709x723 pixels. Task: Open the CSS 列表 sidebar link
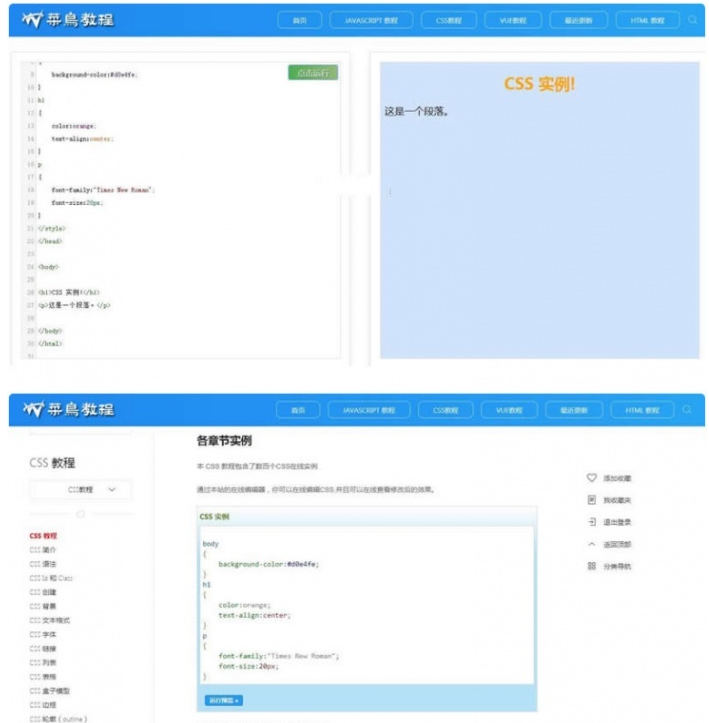click(x=43, y=663)
